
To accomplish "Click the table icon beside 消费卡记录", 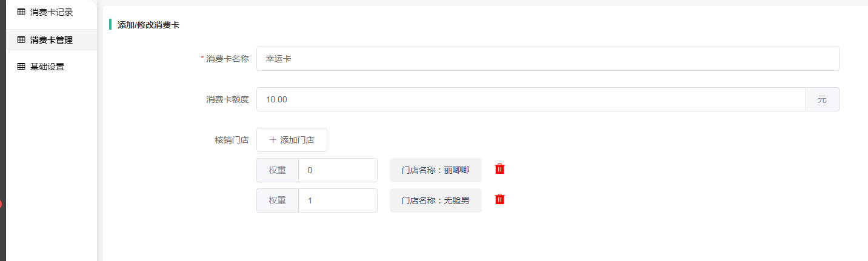I will pos(21,12).
